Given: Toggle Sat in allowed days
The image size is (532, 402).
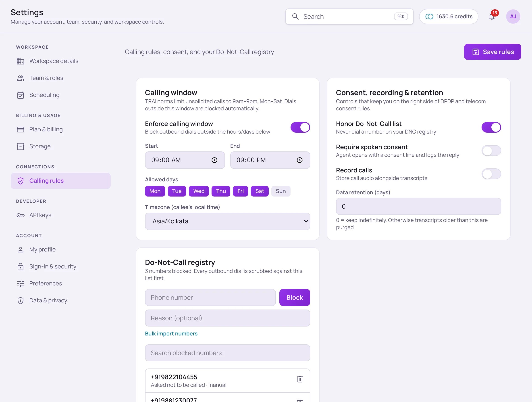Looking at the screenshot, I should coord(260,191).
